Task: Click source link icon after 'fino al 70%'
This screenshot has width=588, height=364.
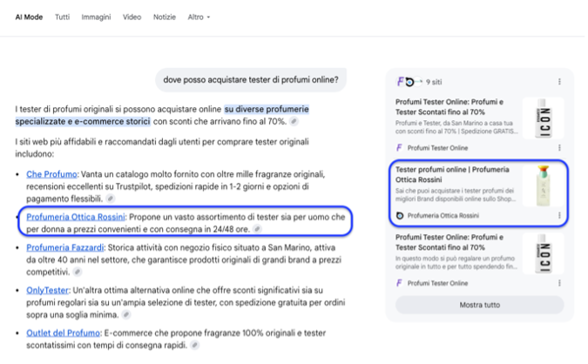Action: pos(294,121)
